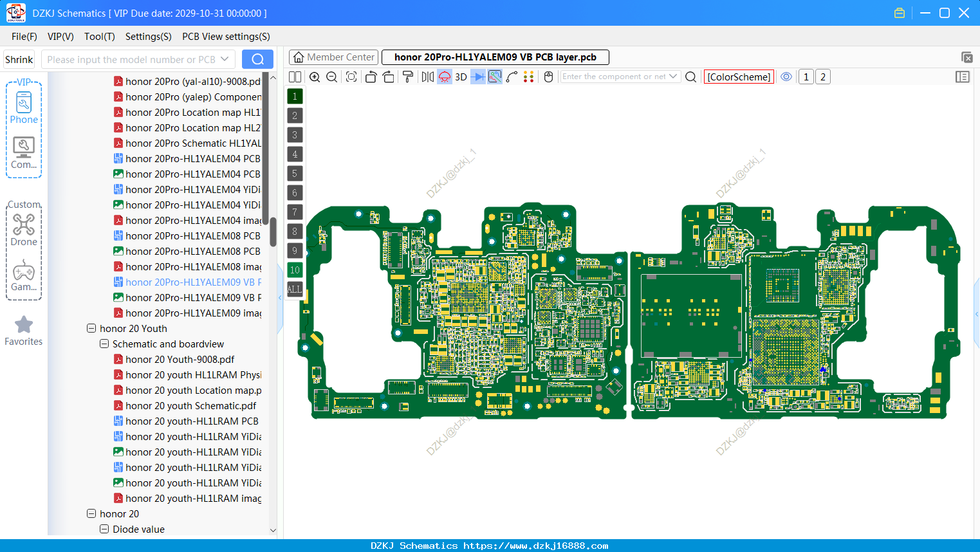Click the file tree scroll down arrow

point(273,530)
